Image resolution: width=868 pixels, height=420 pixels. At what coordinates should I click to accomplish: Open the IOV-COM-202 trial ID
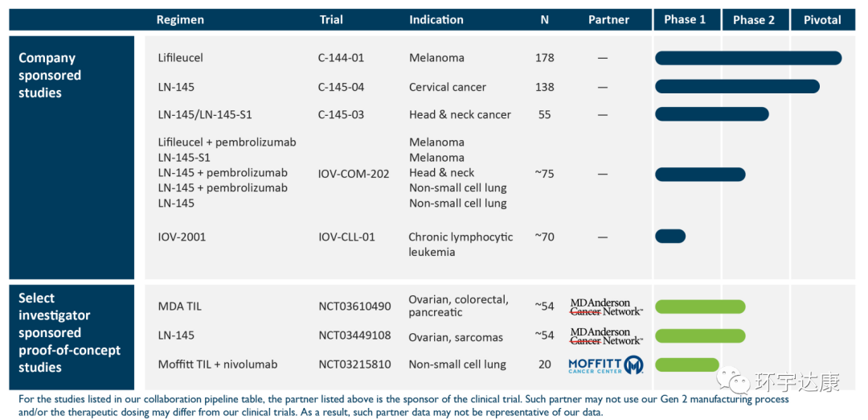click(x=354, y=174)
